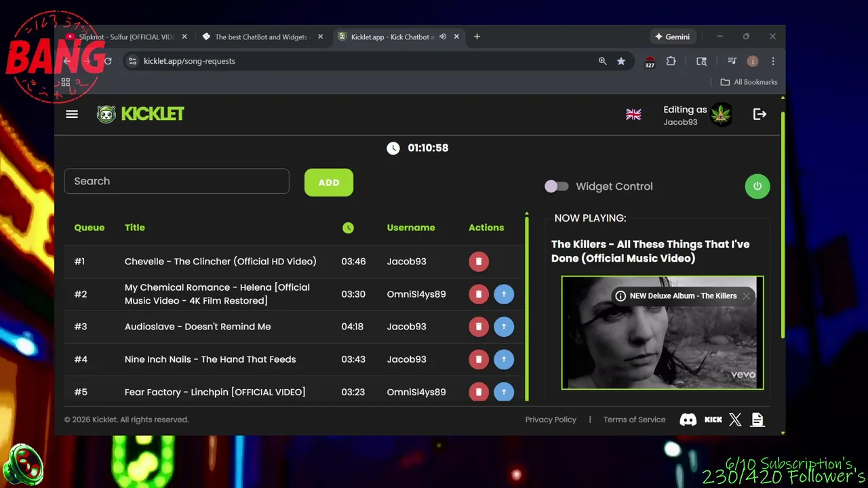Open the UK flag language selector
Screen dimensions: 868x488
[x=633, y=115]
